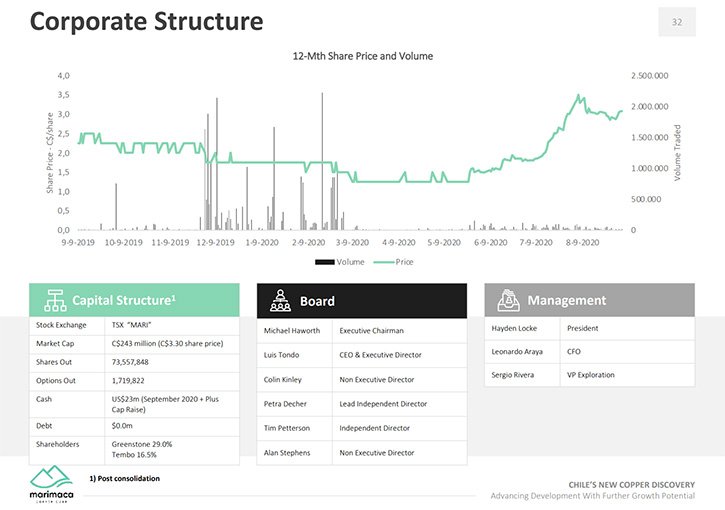Screen dimensions: 725x510
Task: Click the CFO role
Action: 573,351
